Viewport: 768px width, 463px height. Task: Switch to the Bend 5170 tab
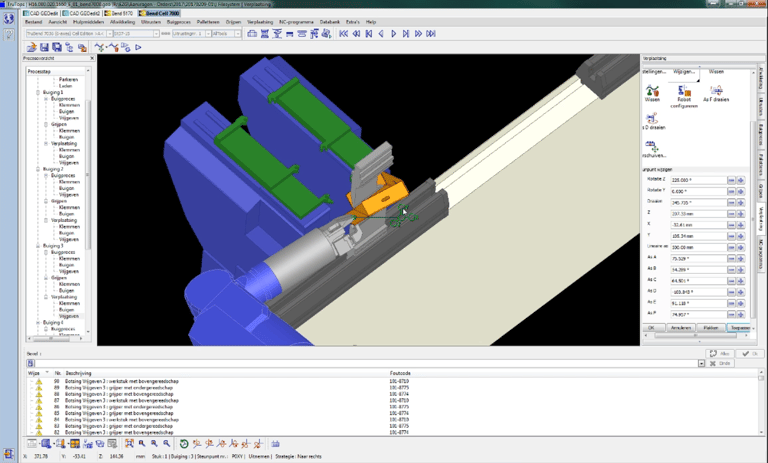click(x=119, y=13)
